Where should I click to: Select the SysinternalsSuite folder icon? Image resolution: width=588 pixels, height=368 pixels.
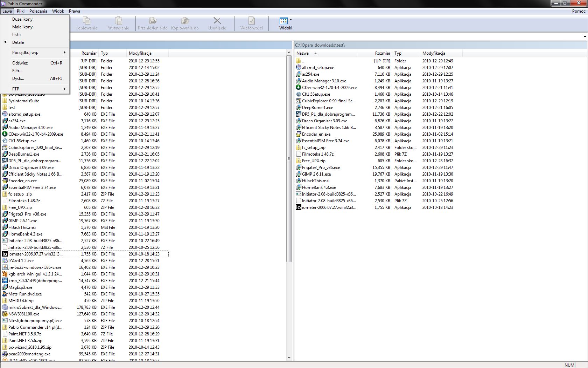point(5,101)
